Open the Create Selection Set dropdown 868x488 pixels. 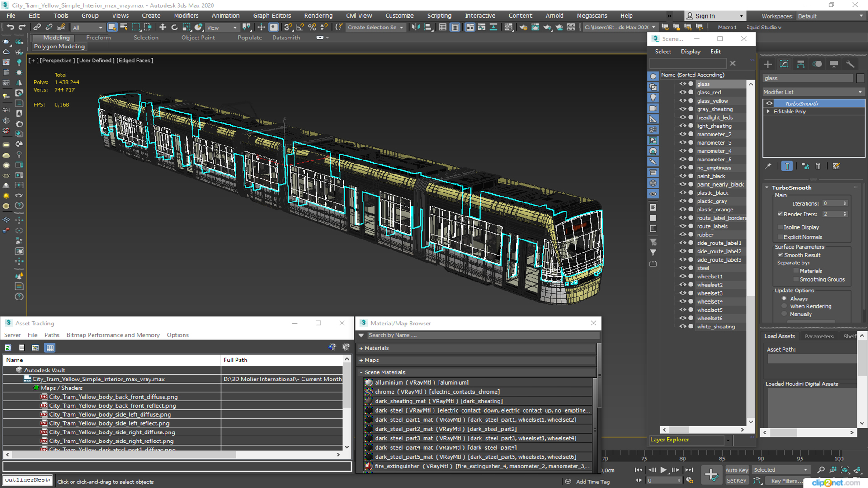pyautogui.click(x=376, y=28)
